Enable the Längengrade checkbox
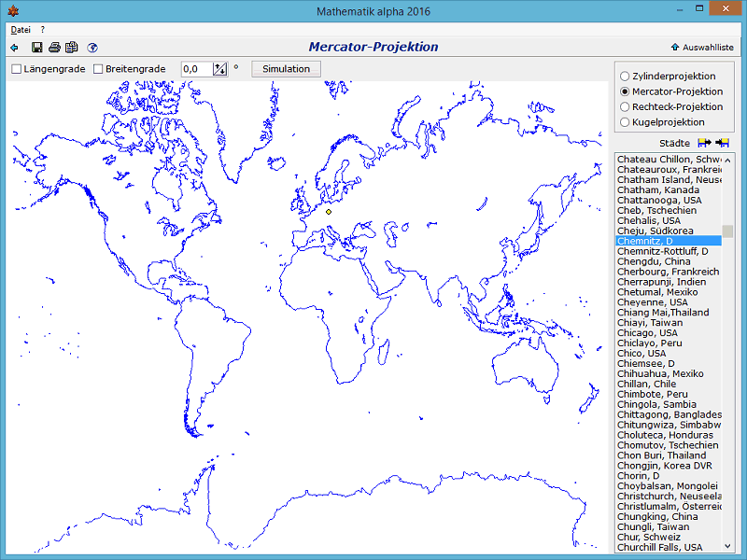Viewport: 747px width, 560px height. click(x=15, y=68)
